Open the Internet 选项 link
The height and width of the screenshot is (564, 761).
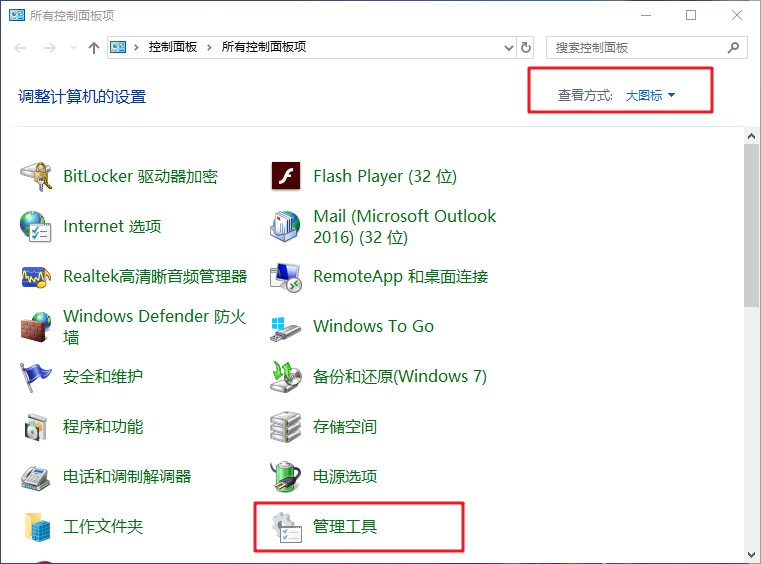pos(112,226)
